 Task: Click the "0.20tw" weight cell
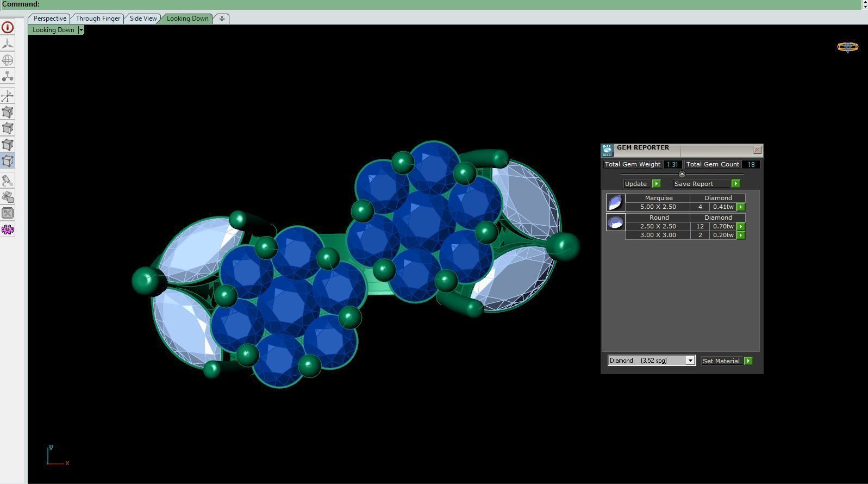723,235
